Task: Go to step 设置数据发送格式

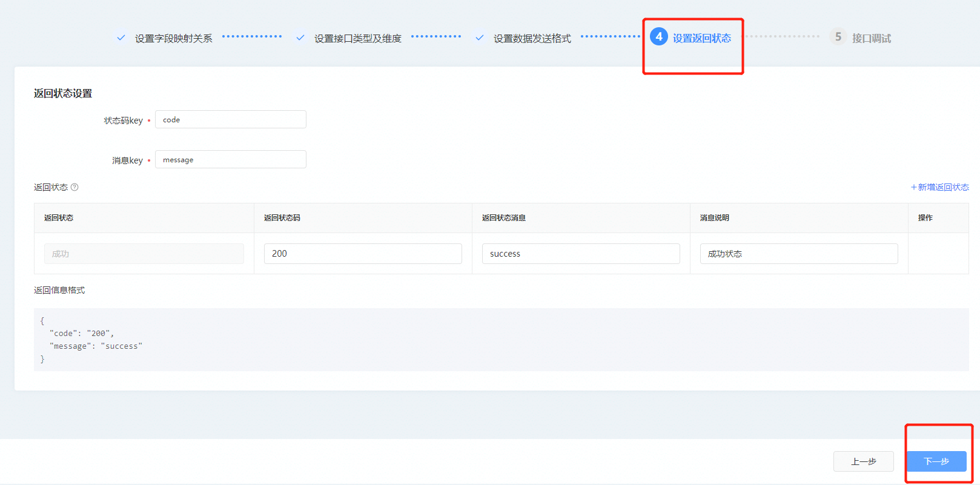Action: (x=532, y=38)
